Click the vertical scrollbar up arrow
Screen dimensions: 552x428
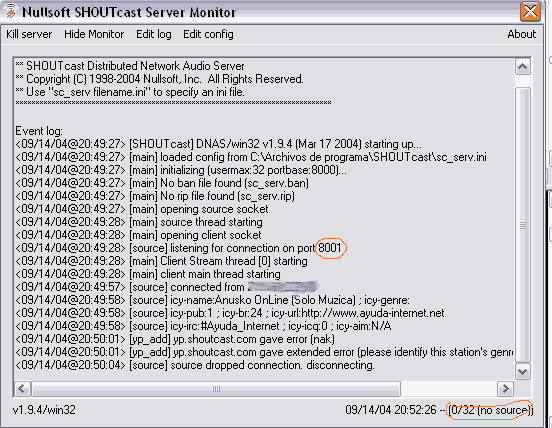coord(523,67)
